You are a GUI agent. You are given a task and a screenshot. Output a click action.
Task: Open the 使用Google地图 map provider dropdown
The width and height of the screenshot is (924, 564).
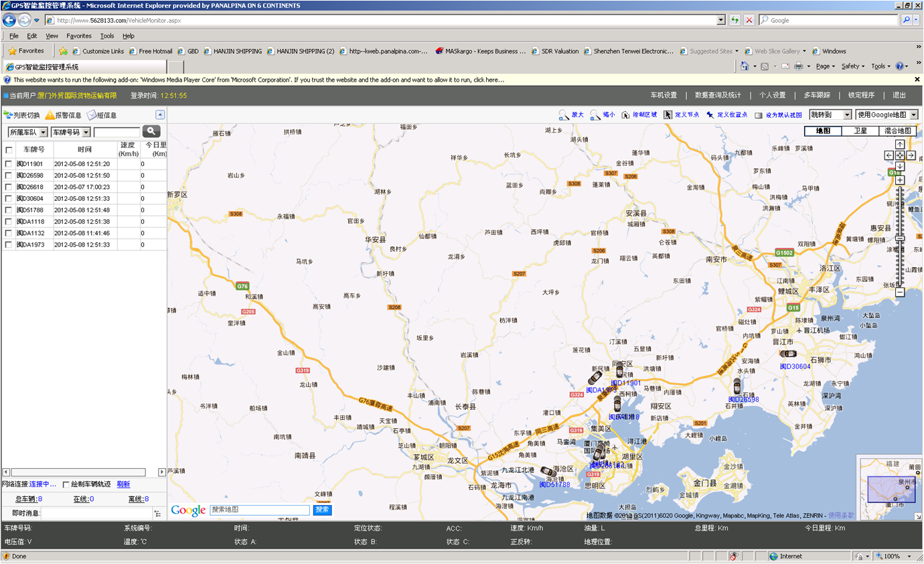887,115
